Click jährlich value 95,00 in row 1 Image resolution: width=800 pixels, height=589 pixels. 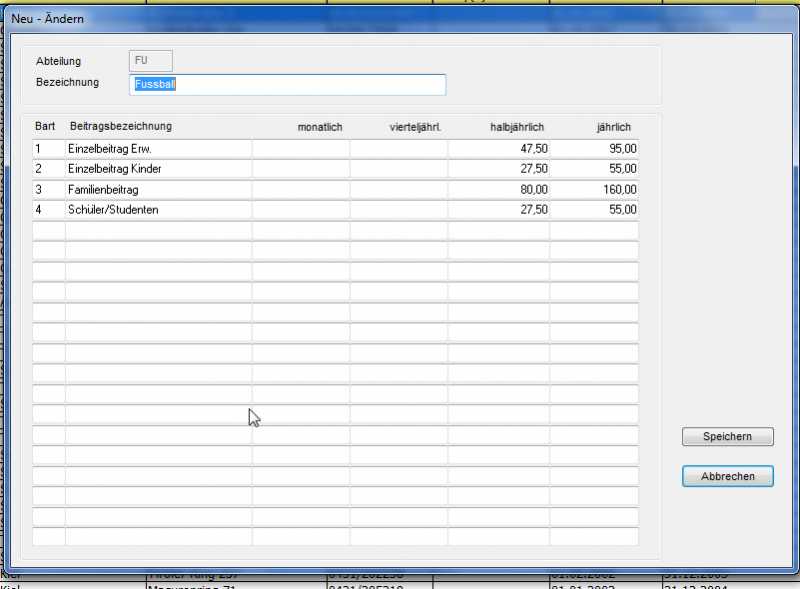pos(594,149)
